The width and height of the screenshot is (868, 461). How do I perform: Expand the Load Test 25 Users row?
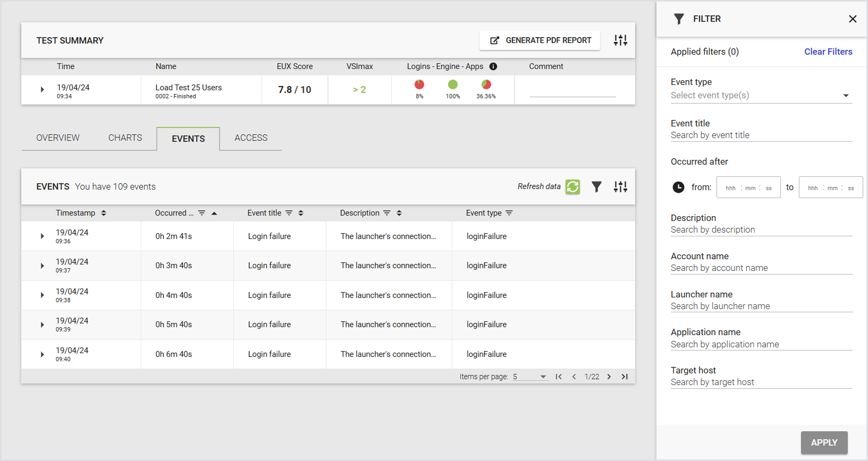tap(43, 90)
